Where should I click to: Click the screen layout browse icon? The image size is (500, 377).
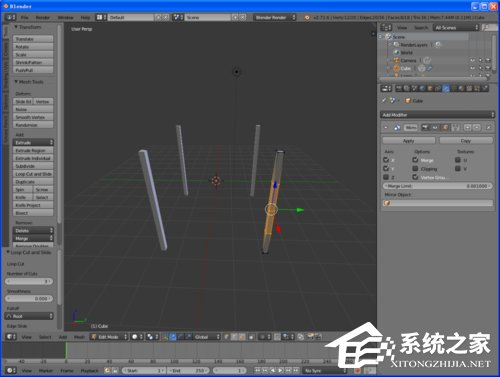(101, 17)
